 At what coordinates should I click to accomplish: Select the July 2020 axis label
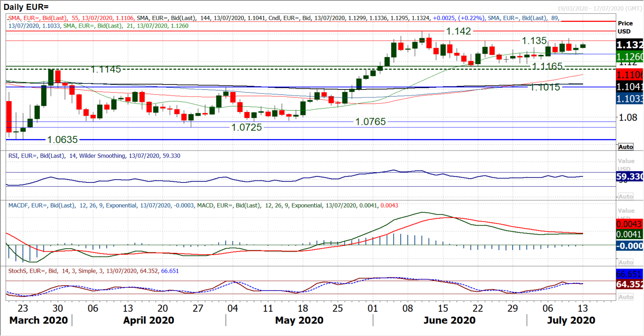point(571,320)
